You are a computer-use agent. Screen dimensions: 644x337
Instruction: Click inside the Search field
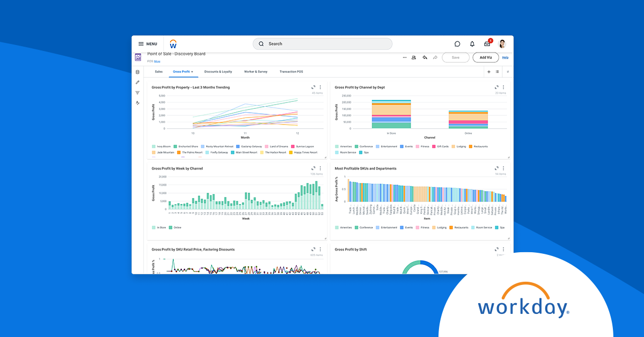click(x=322, y=43)
